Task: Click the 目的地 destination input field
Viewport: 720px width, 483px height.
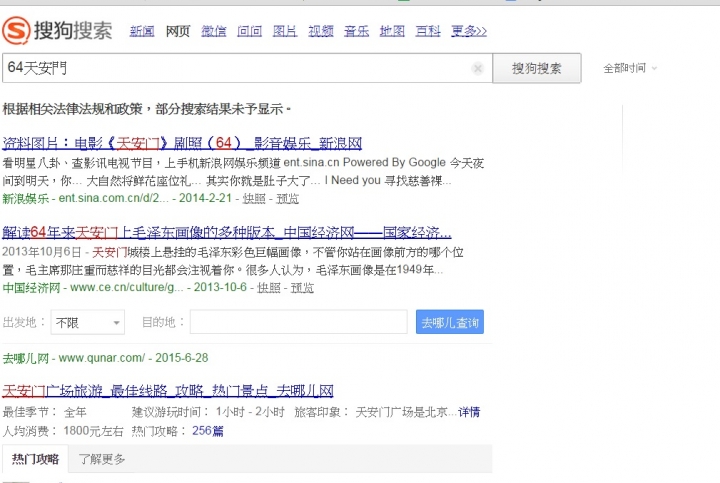Action: pyautogui.click(x=298, y=322)
